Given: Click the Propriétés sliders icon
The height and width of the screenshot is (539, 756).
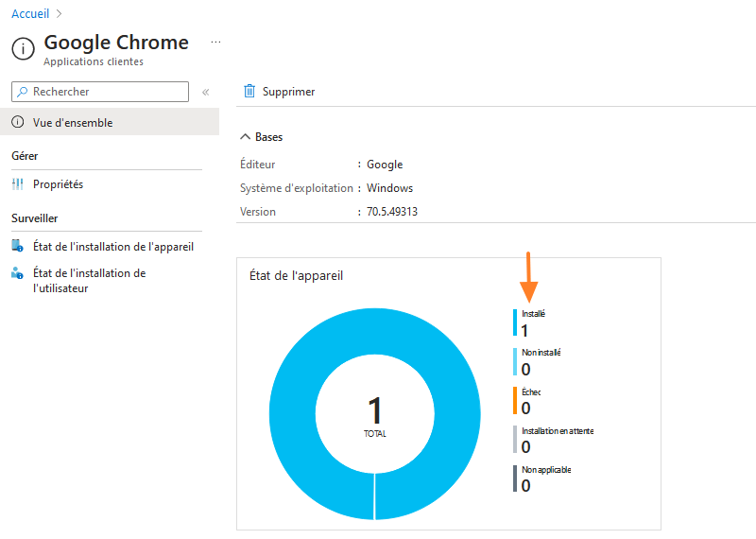Looking at the screenshot, I should click(17, 183).
